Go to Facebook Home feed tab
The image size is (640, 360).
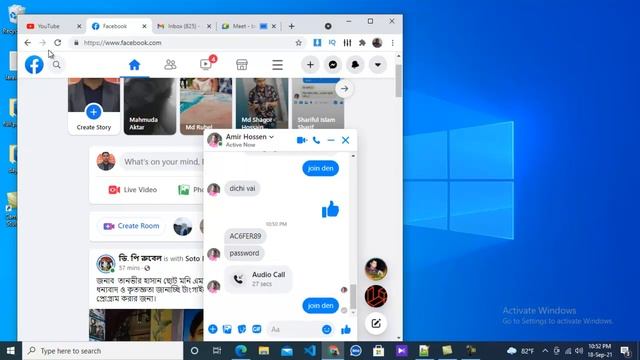point(134,64)
